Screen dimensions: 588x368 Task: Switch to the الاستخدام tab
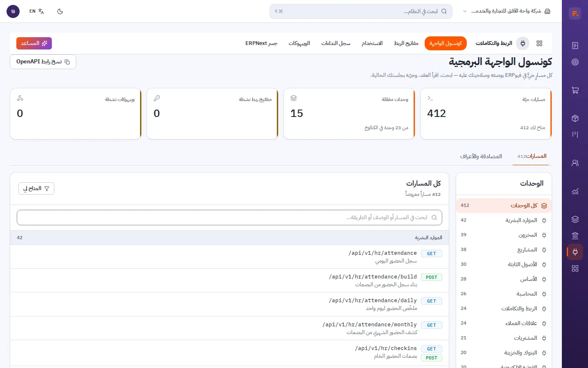(x=372, y=43)
